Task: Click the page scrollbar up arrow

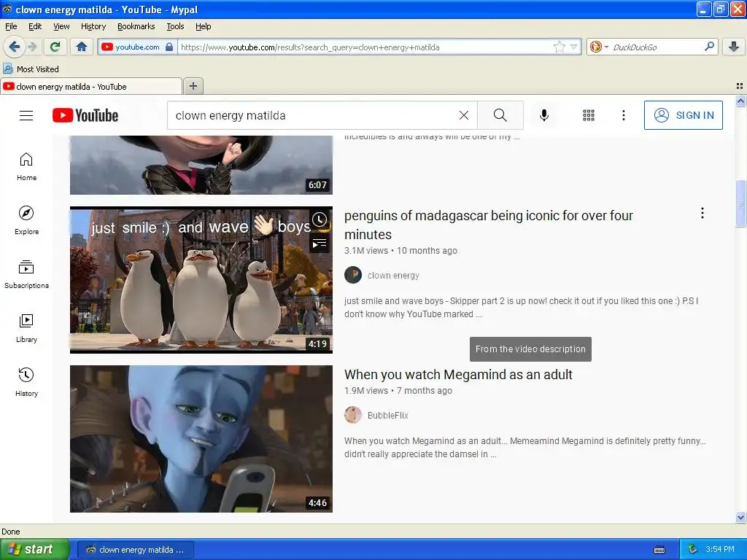Action: click(x=740, y=101)
